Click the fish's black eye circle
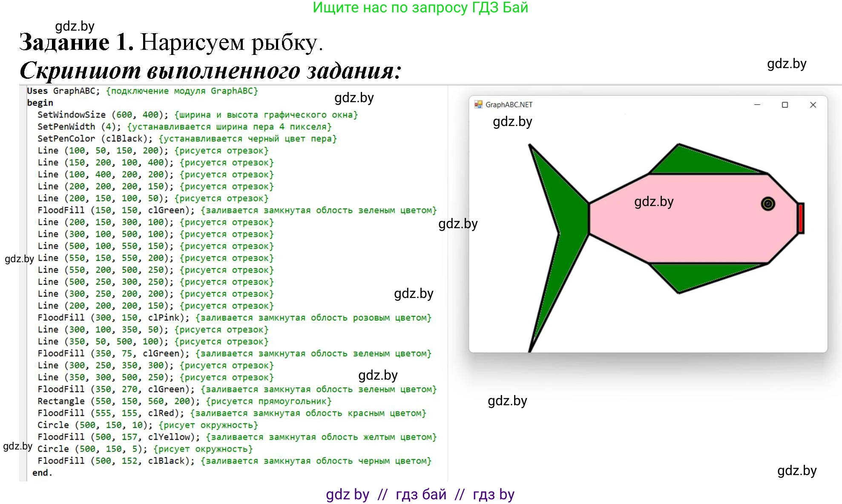 pos(767,204)
